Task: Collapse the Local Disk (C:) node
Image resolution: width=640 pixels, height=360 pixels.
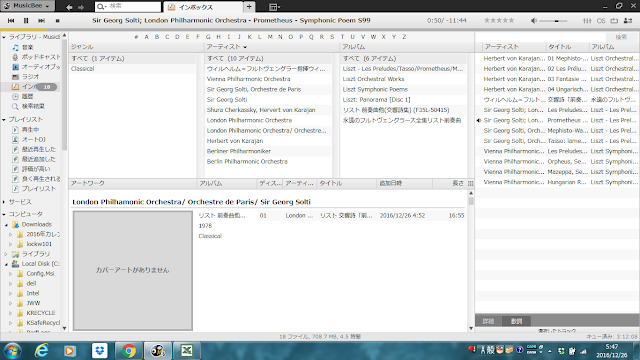Action: pos(6,264)
